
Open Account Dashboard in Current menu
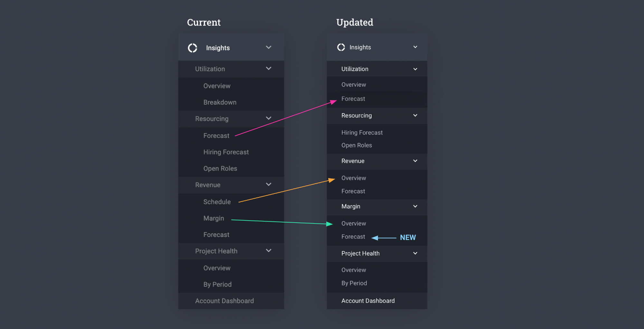pyautogui.click(x=224, y=301)
